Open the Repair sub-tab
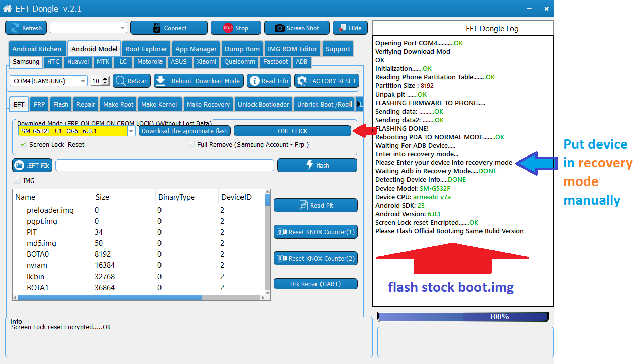Image resolution: width=643 pixels, height=364 pixels. pos(86,104)
